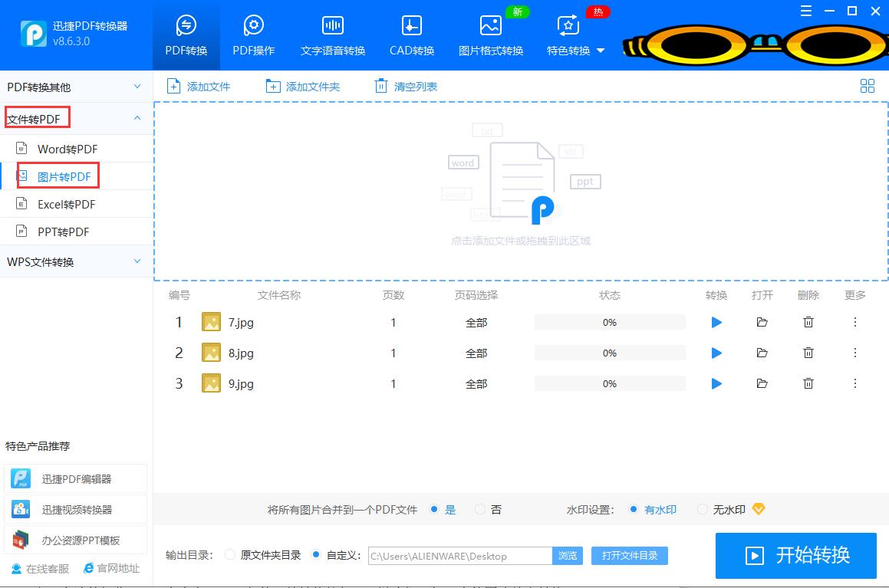889x588 pixels.
Task: Check the 0% progress bar of 7.jpg
Action: click(610, 322)
